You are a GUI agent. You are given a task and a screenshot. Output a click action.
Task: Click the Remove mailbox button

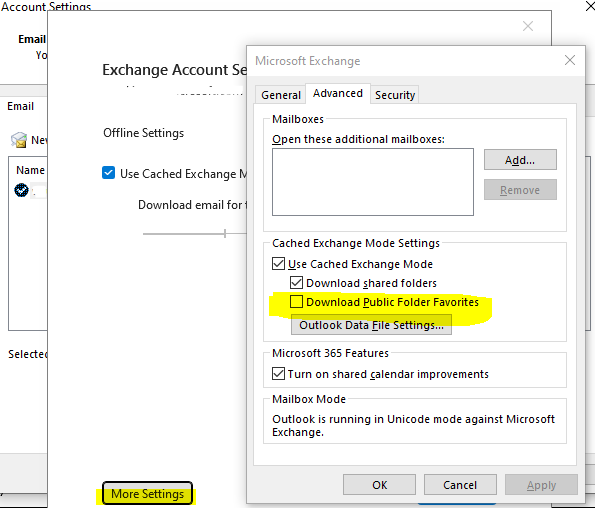tap(520, 190)
